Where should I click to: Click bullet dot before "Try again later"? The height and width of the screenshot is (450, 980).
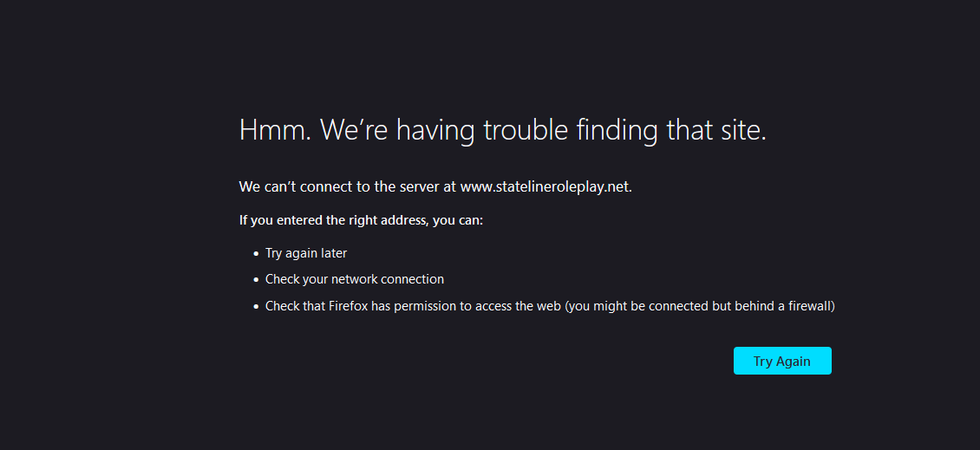pos(256,254)
